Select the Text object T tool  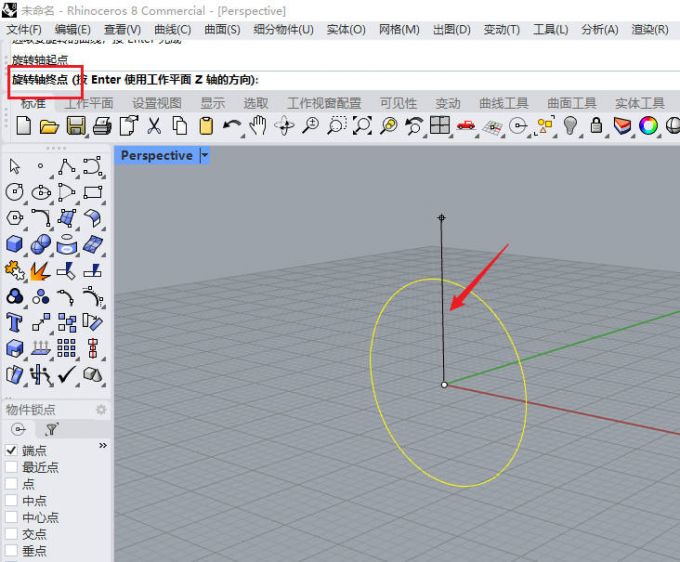14,323
